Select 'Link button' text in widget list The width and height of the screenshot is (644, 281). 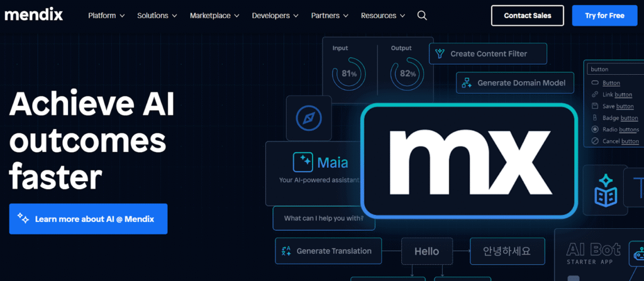click(618, 94)
